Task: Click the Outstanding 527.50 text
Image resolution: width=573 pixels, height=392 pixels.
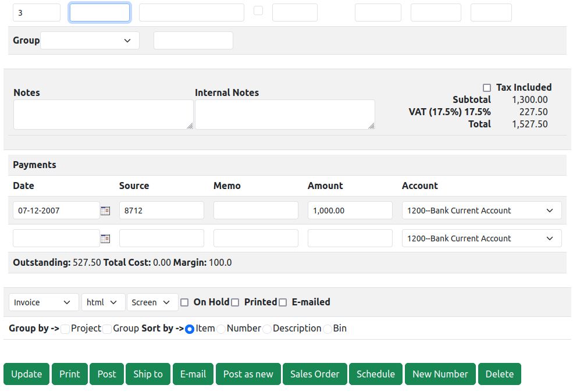Action: [x=57, y=262]
